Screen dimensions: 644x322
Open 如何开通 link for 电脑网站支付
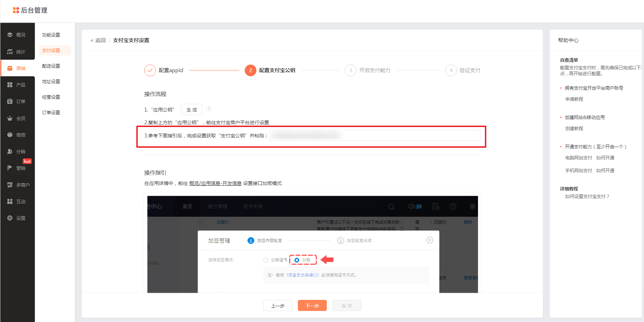pos(605,158)
